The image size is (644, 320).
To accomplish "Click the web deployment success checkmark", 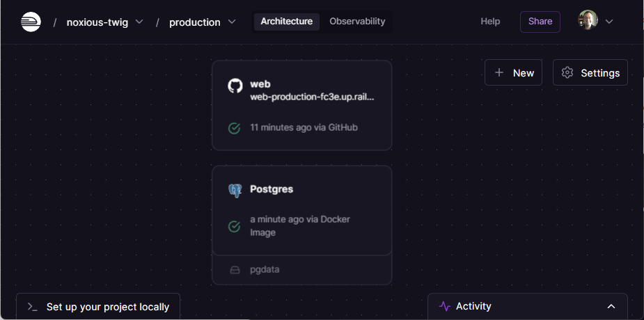I will 235,128.
